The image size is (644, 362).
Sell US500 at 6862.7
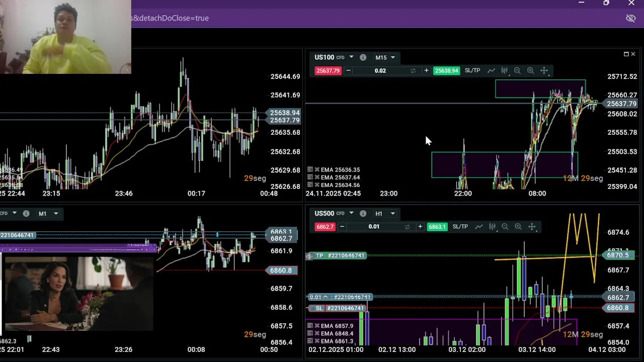pos(325,227)
